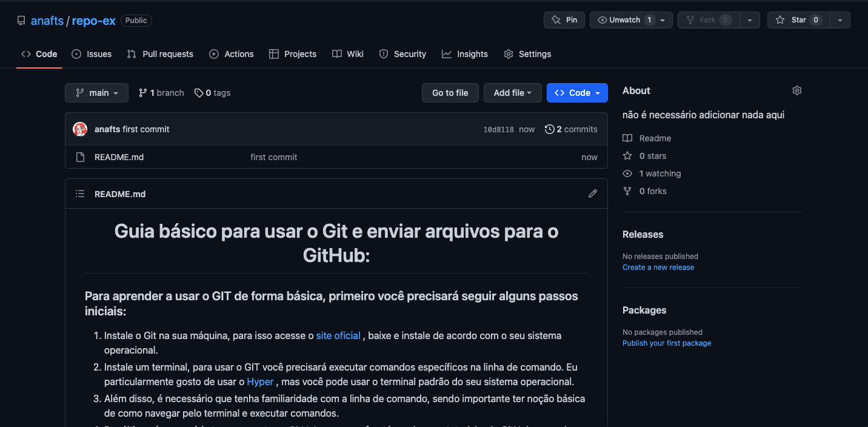Follow the Hyper link in README
The height and width of the screenshot is (427, 868).
point(260,382)
